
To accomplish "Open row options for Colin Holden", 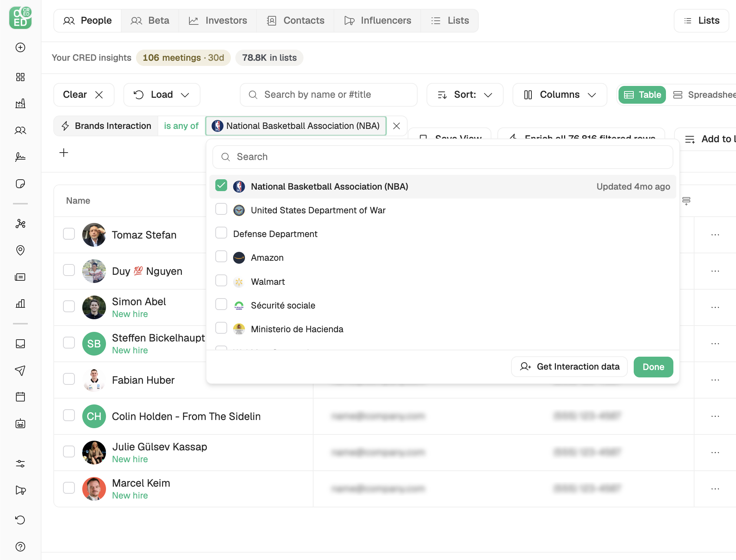I will (715, 416).
